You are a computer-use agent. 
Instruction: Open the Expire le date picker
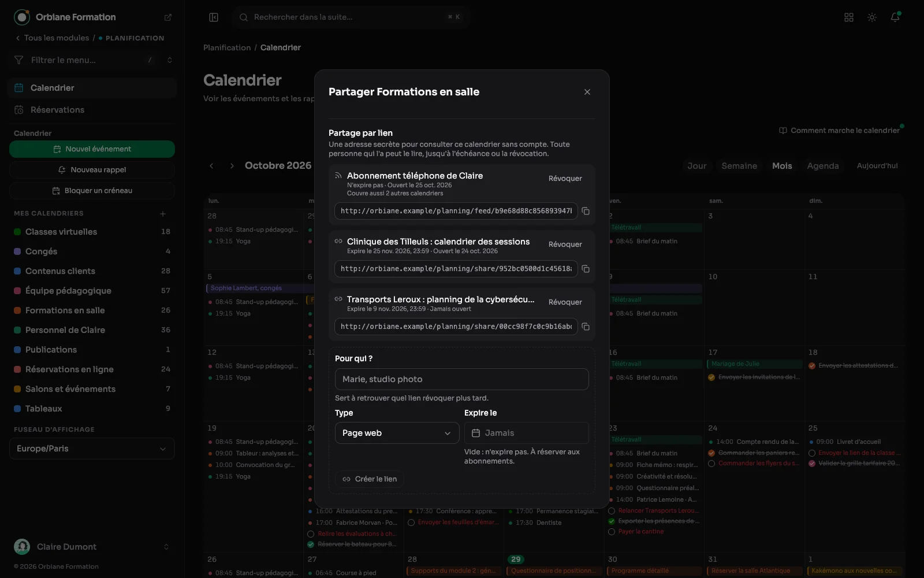526,433
